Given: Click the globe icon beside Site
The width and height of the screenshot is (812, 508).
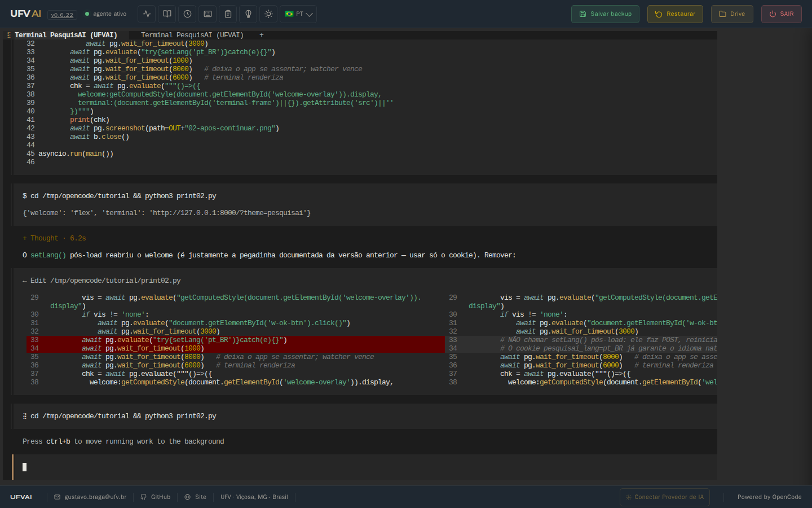Looking at the screenshot, I should (188, 497).
